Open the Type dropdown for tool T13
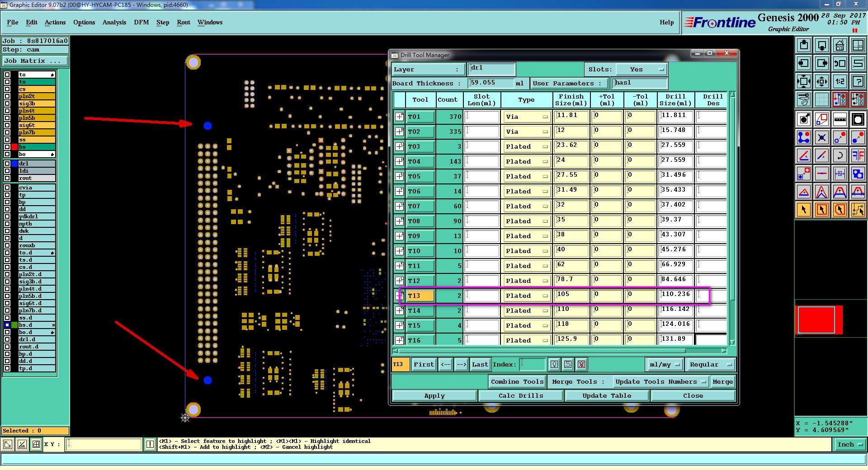The width and height of the screenshot is (868, 470). pos(526,296)
